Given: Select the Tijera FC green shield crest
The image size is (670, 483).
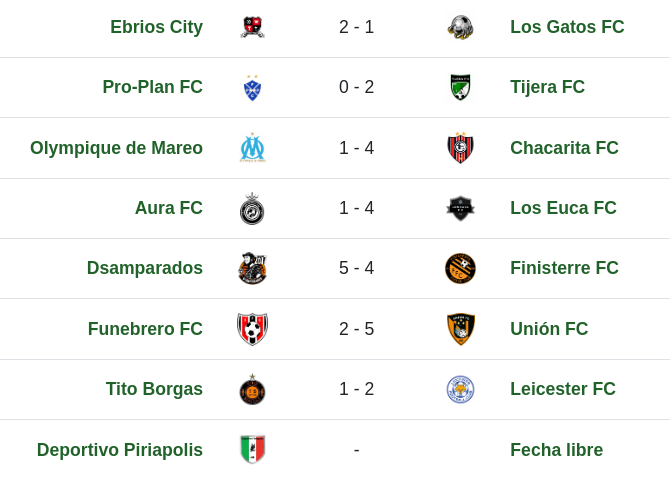Looking at the screenshot, I should [461, 87].
